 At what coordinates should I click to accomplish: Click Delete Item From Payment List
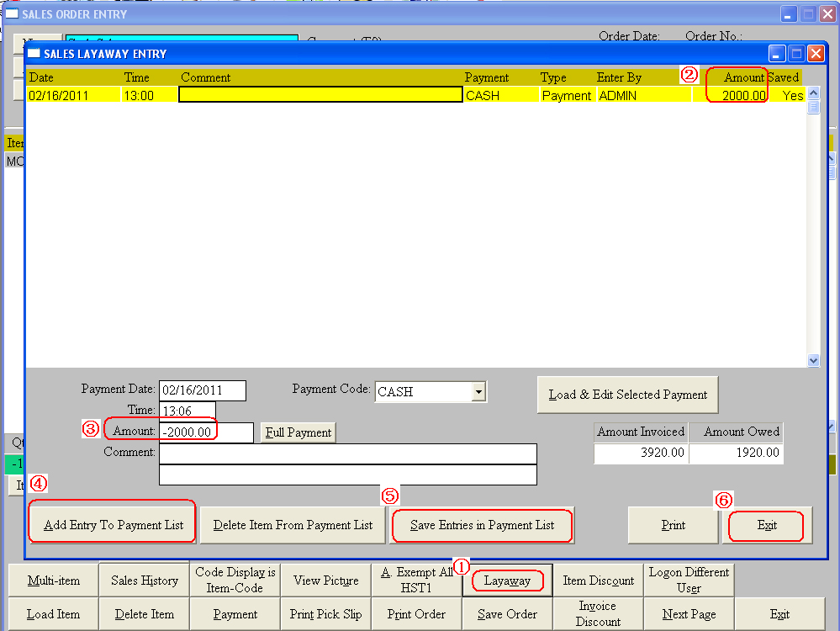pos(293,525)
